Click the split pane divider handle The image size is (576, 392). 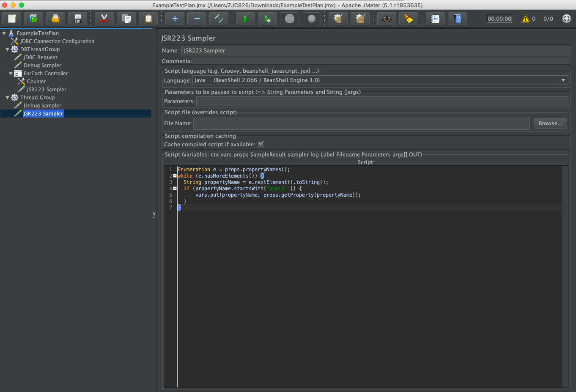154,215
